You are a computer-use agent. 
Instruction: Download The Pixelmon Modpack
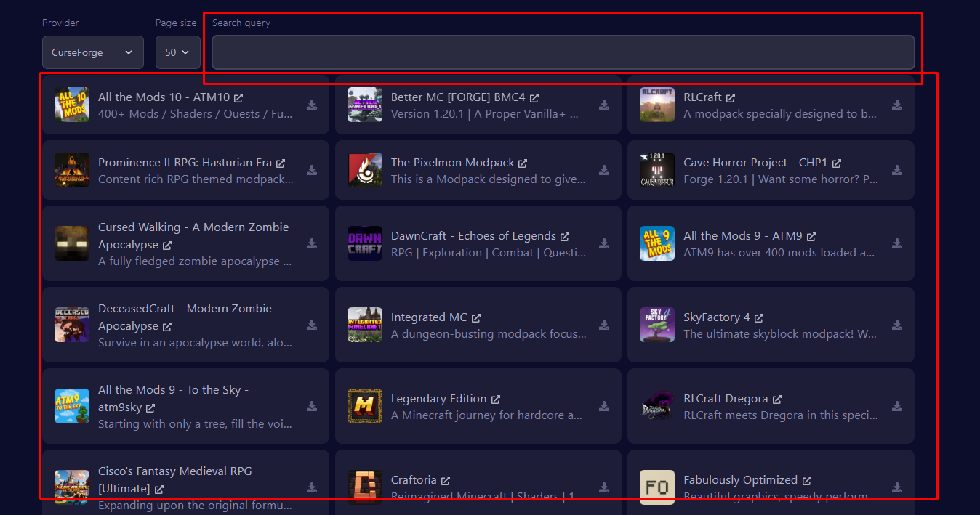tap(604, 170)
